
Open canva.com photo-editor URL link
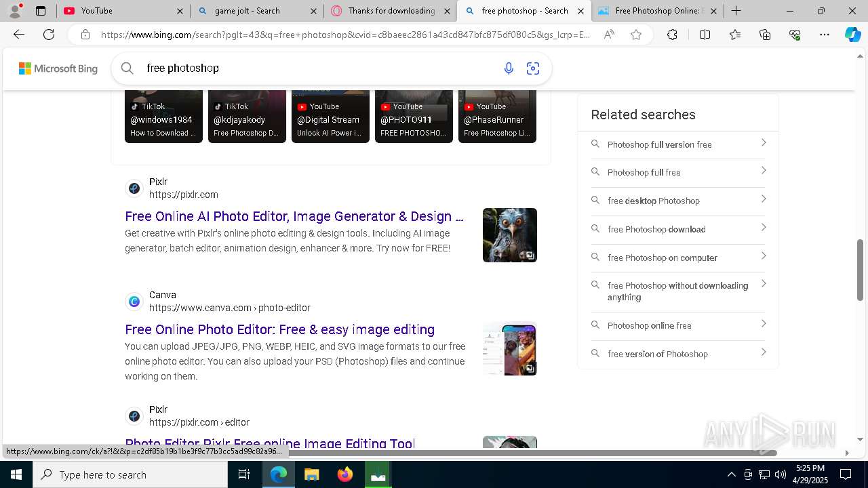(x=229, y=308)
